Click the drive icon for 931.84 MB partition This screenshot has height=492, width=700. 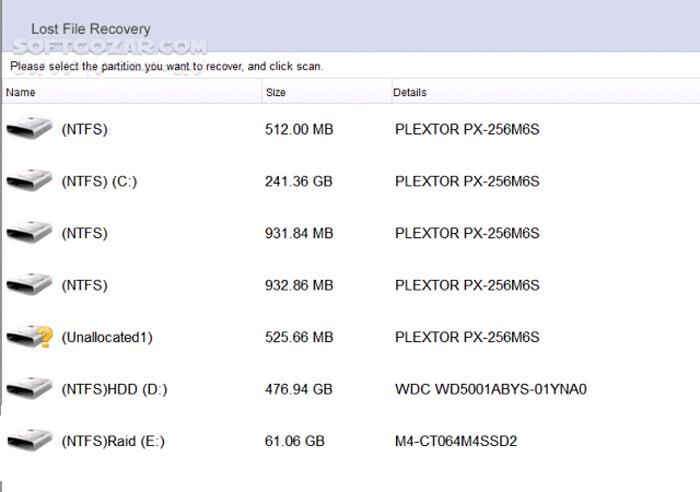click(x=29, y=233)
